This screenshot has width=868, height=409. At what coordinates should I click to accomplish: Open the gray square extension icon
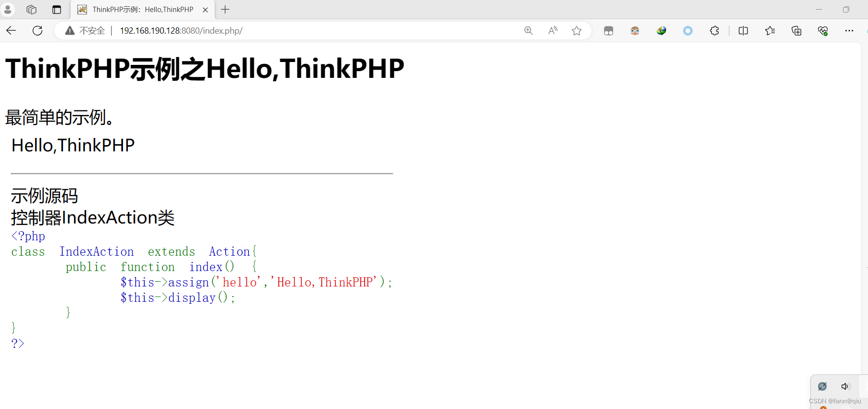point(609,31)
